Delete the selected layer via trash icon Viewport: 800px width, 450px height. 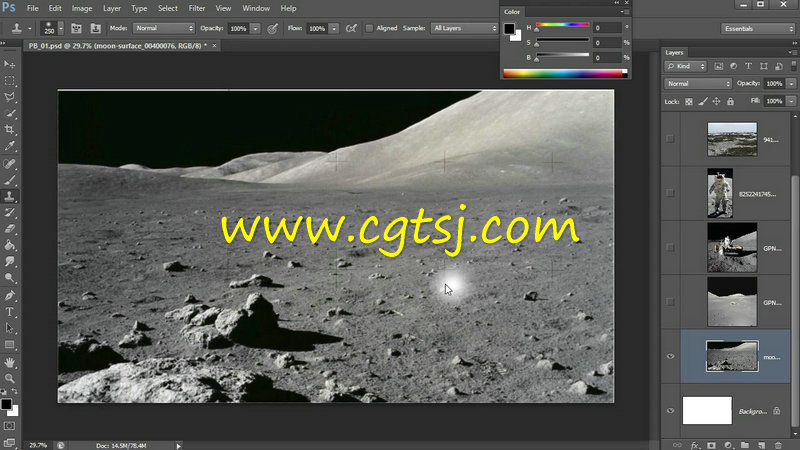point(778,445)
